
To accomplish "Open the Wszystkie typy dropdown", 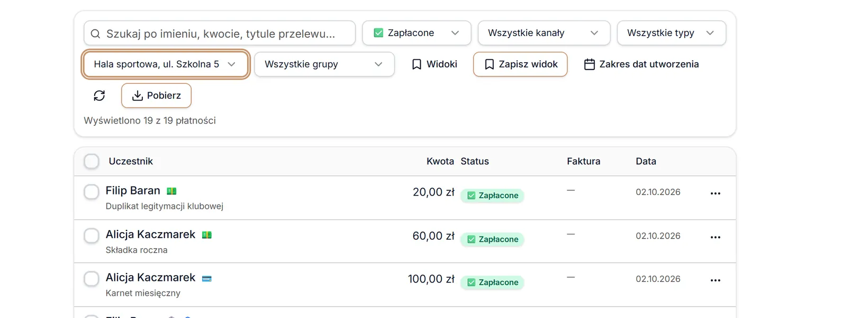I will (x=672, y=33).
